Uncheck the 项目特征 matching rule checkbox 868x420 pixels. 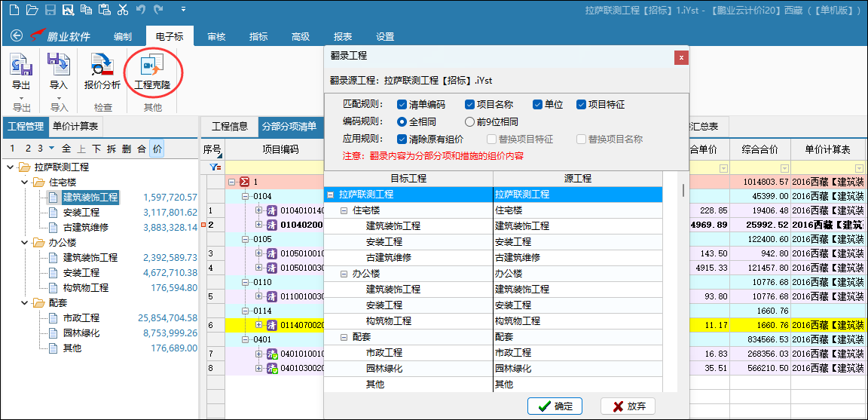click(x=581, y=105)
